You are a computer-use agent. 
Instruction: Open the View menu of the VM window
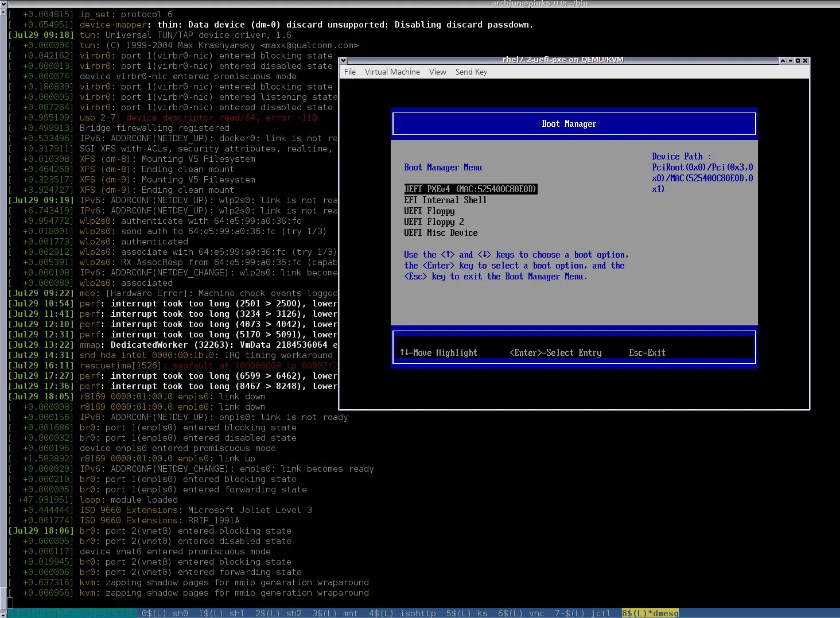point(437,72)
